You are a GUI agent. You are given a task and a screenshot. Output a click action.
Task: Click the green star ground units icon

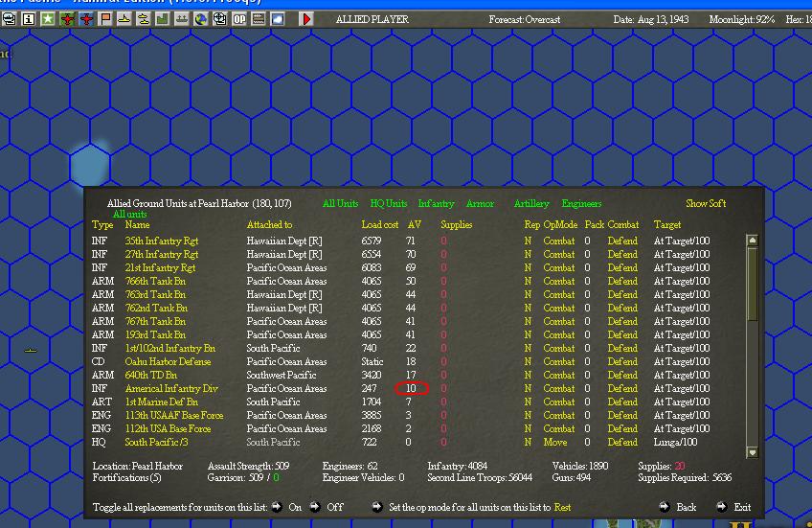[48, 19]
